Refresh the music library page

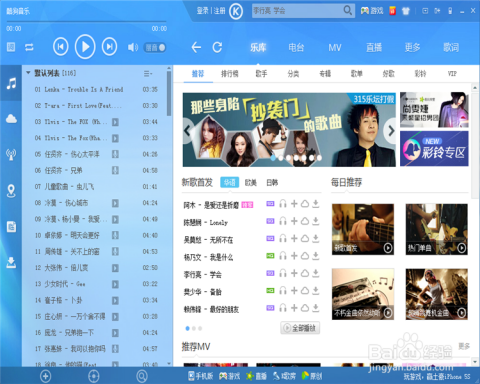217,47
